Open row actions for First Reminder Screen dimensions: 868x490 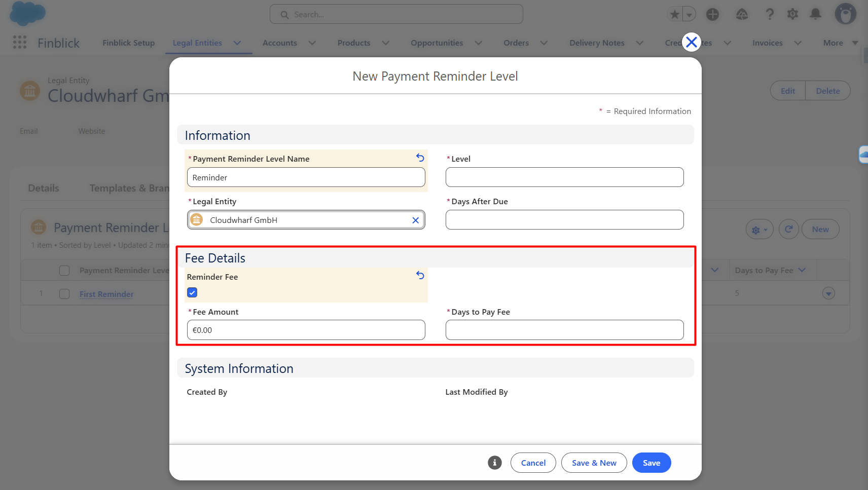(828, 293)
